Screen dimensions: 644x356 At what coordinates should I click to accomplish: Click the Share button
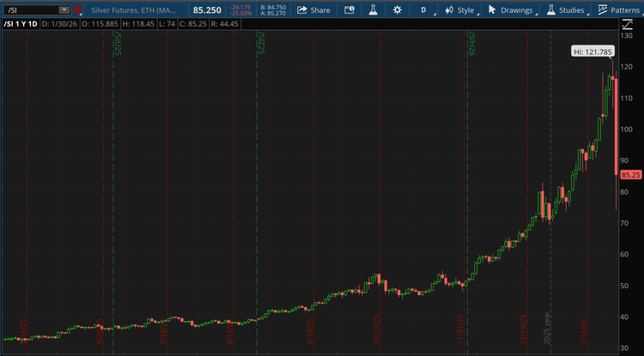[313, 10]
